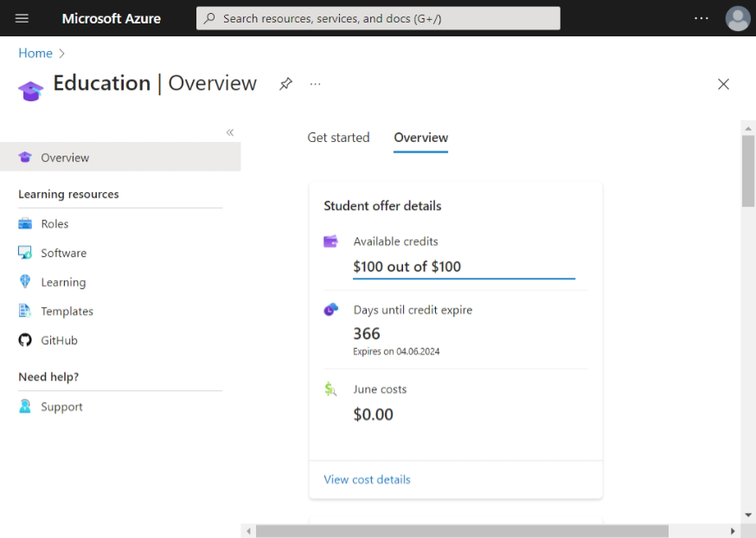Click the vertical scroll down arrow
This screenshot has width=756, height=538.
(x=748, y=515)
